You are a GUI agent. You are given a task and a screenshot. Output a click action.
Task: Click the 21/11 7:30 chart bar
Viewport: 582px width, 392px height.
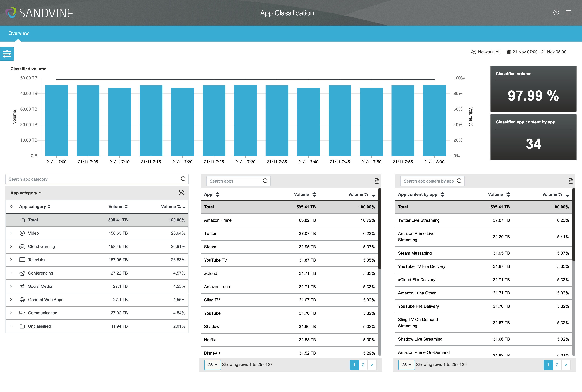[245, 120]
